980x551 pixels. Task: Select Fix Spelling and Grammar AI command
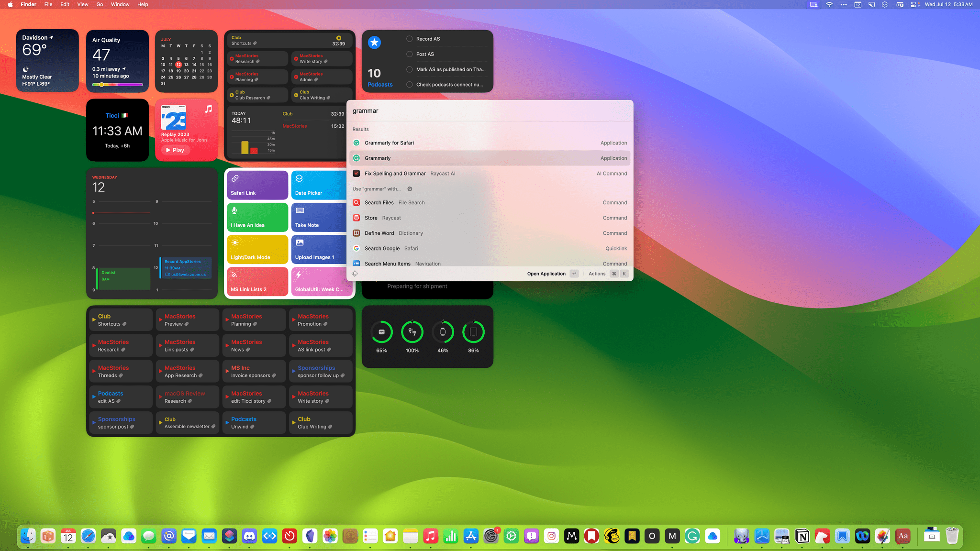click(490, 173)
